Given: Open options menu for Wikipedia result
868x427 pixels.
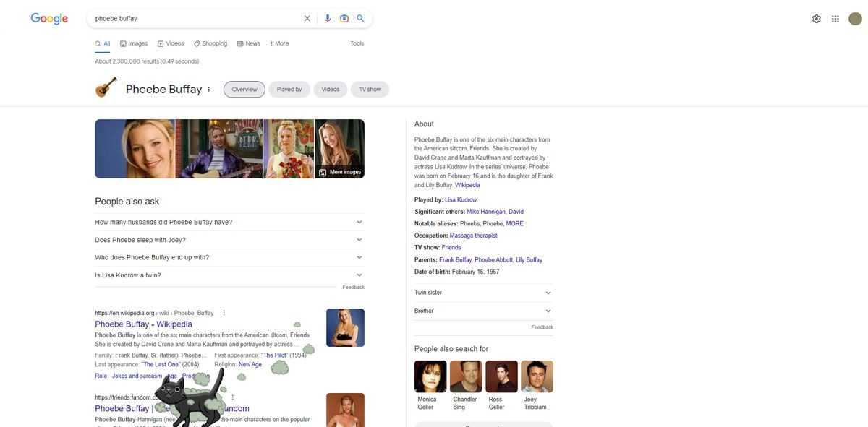Looking at the screenshot, I should (x=224, y=313).
